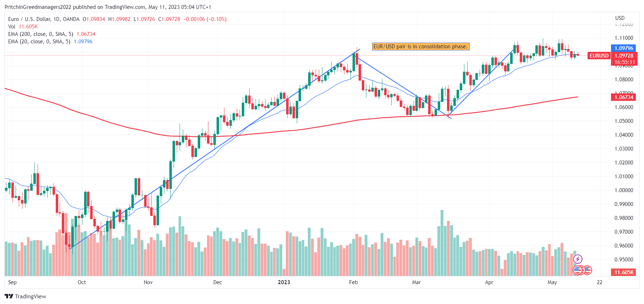
Task: Click the 1.00000 price scale label
Action: point(624,190)
